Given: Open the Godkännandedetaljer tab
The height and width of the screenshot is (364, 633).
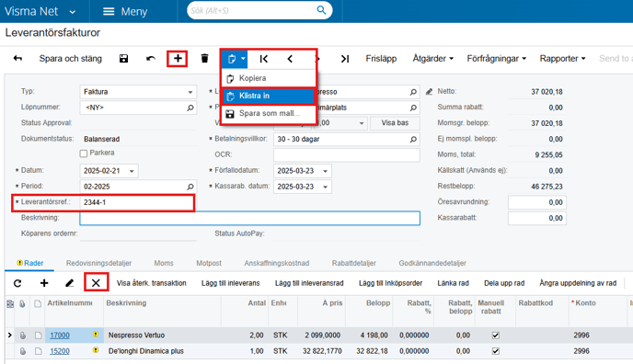Looking at the screenshot, I should (432, 263).
